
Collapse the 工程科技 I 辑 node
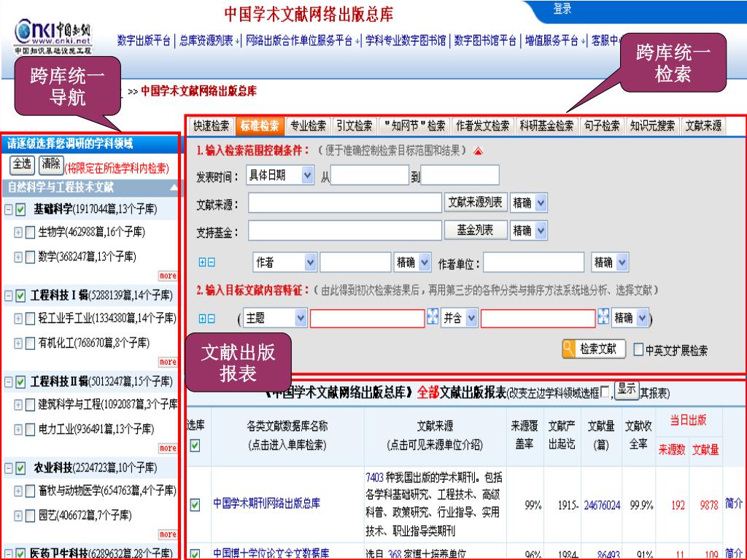[x=9, y=296]
